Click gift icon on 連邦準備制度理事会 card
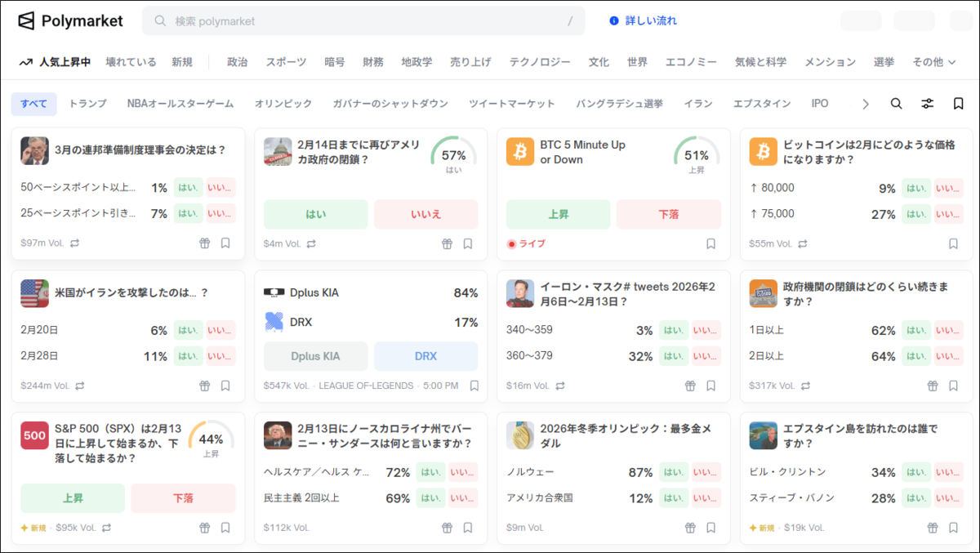 (205, 243)
